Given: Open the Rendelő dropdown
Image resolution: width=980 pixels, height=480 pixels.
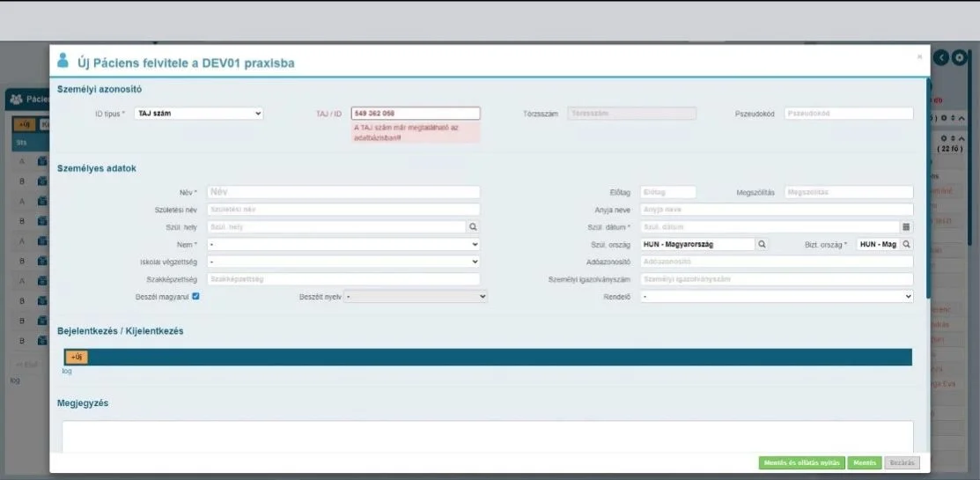Looking at the screenshot, I should point(777,296).
